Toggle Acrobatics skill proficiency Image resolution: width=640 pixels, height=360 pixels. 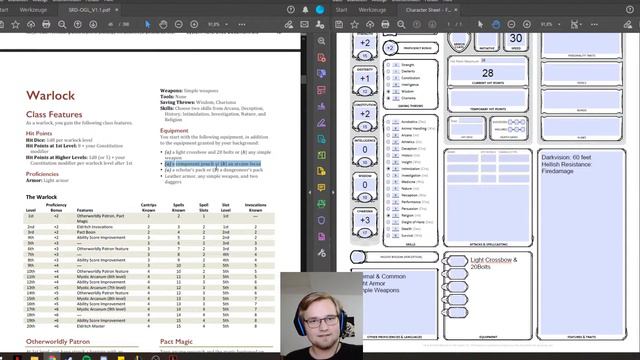point(388,122)
